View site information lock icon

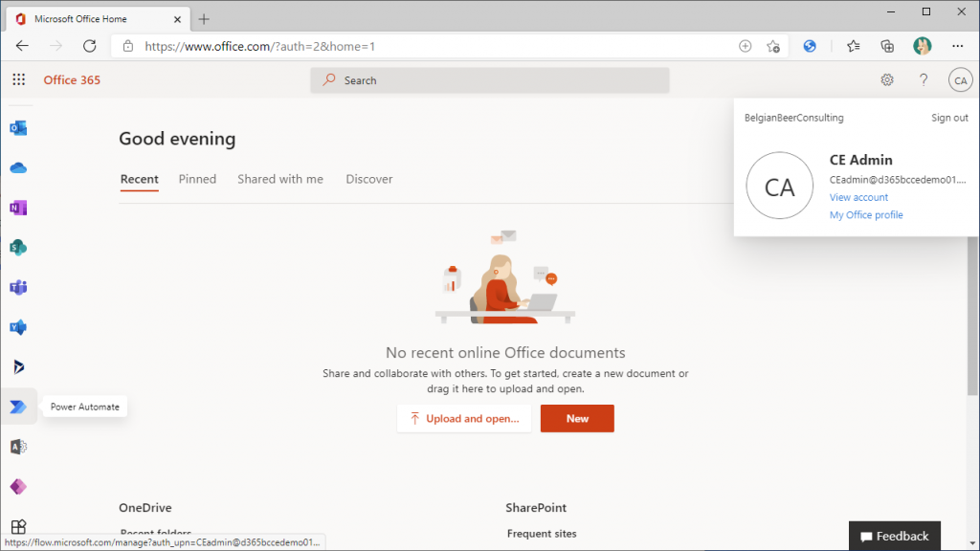coord(128,46)
